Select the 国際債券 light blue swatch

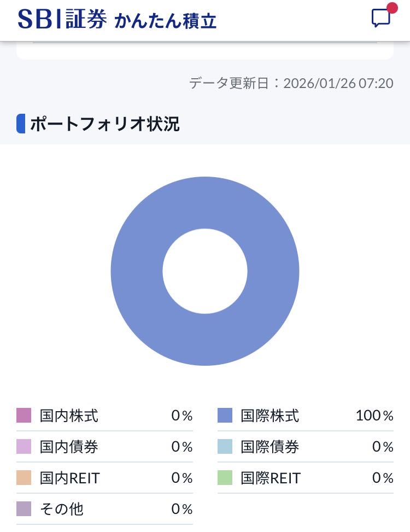pos(225,447)
